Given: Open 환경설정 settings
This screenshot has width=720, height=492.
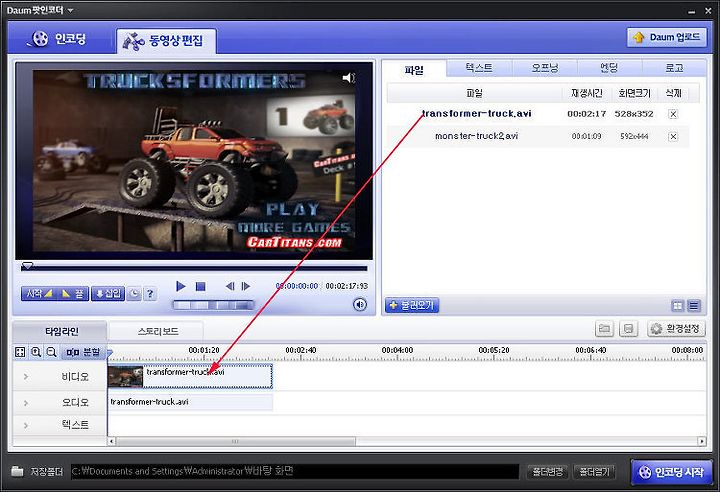Looking at the screenshot, I should click(676, 328).
